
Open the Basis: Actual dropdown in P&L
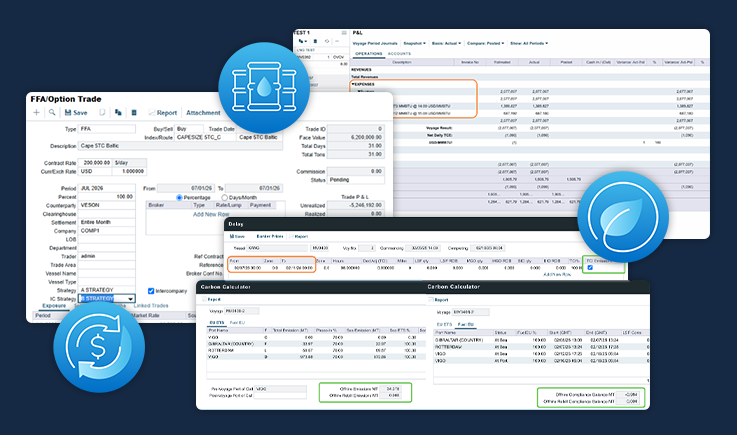click(446, 43)
